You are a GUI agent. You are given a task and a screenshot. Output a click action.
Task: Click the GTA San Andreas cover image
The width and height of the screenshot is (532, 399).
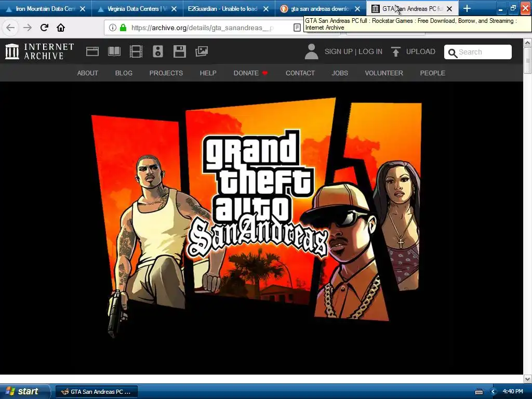click(256, 217)
